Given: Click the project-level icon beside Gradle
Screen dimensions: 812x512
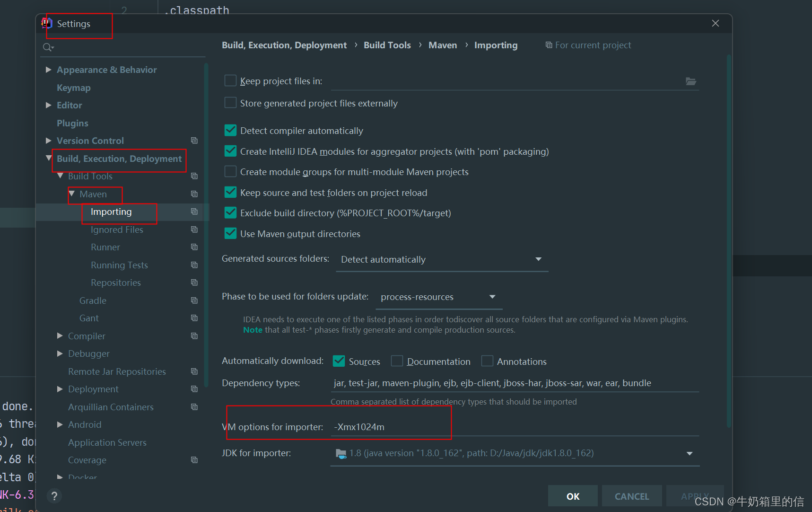Looking at the screenshot, I should 194,300.
